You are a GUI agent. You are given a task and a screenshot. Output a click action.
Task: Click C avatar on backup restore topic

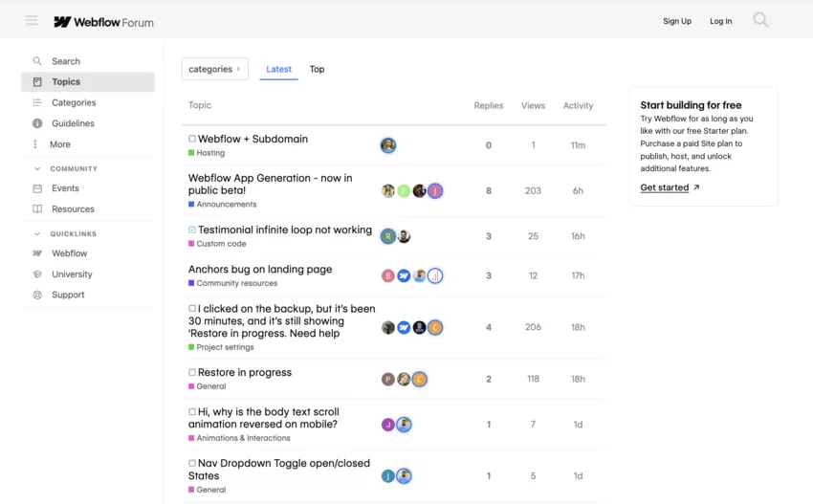435,328
